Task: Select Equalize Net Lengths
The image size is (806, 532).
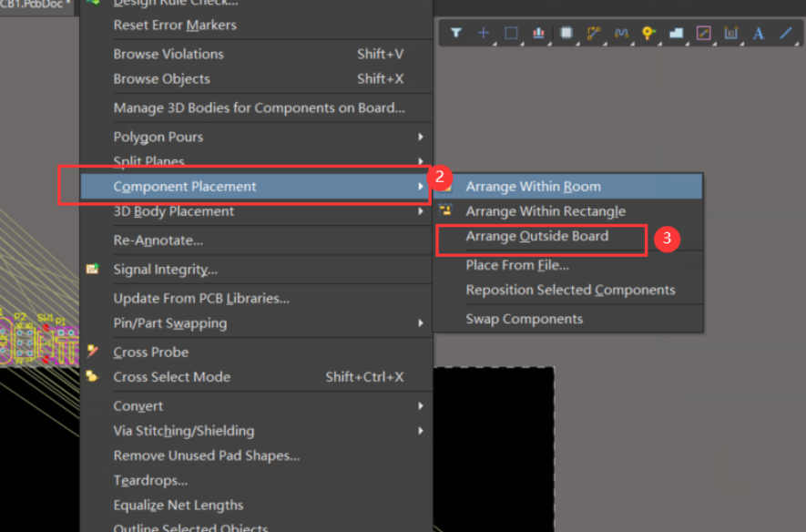Action: click(x=256, y=505)
